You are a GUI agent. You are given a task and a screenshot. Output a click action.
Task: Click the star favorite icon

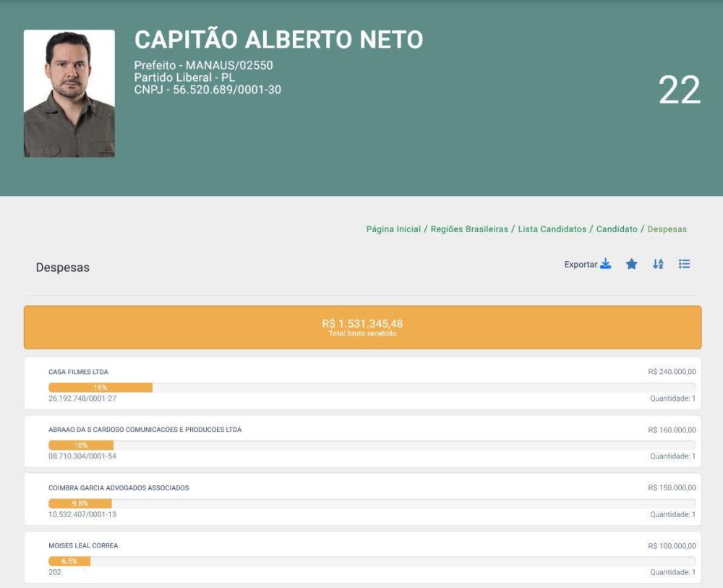point(631,264)
